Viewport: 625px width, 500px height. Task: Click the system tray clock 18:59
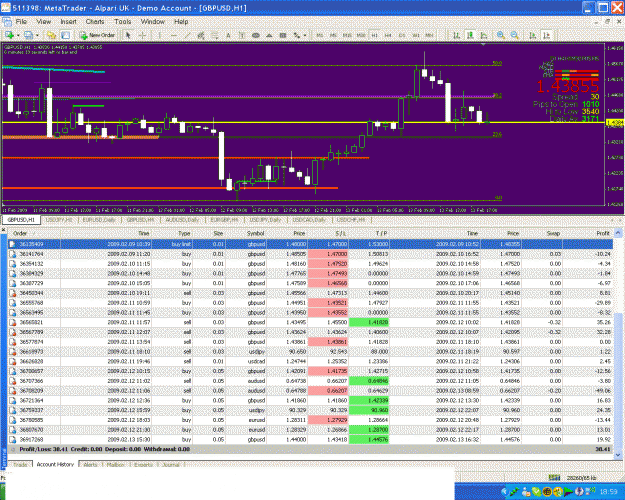click(608, 492)
